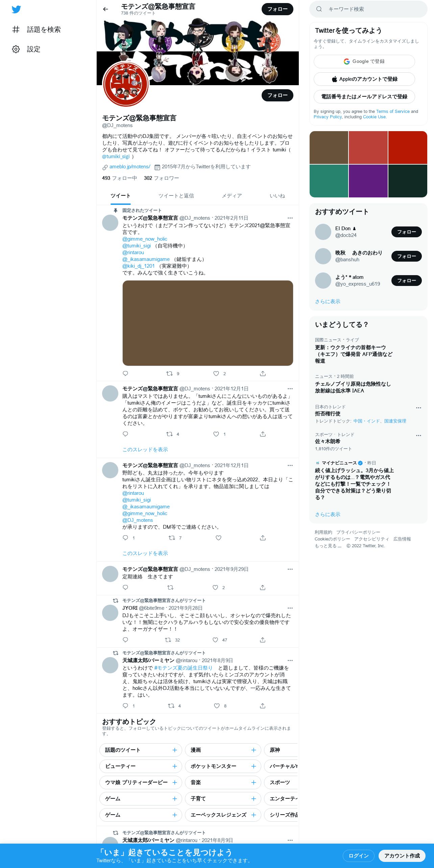The height and width of the screenshot is (868, 434).
Task: Open more options on 佐々木朗希 trend
Action: (418, 435)
